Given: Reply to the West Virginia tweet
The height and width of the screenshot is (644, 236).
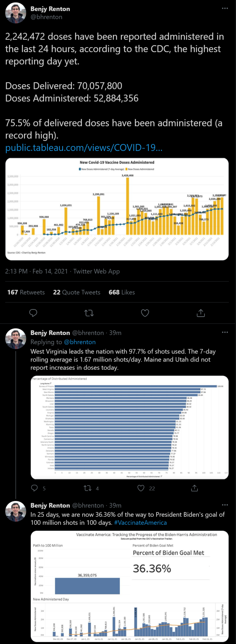Looking at the screenshot, I should click(x=34, y=488).
